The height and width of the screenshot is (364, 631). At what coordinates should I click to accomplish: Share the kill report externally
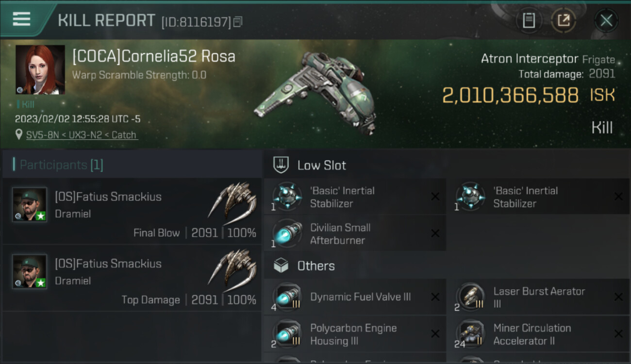point(564,20)
